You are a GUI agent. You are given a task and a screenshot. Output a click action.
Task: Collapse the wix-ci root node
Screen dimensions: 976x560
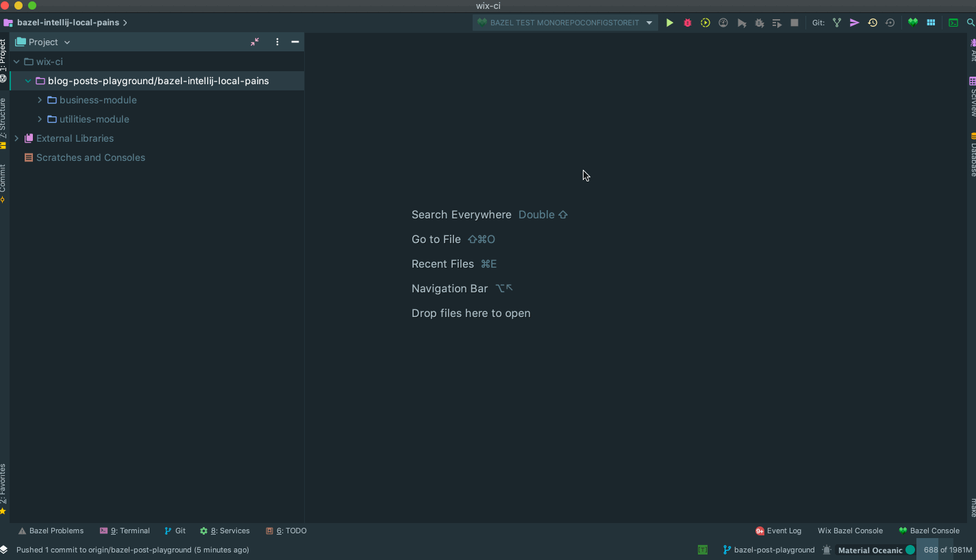pyautogui.click(x=16, y=62)
